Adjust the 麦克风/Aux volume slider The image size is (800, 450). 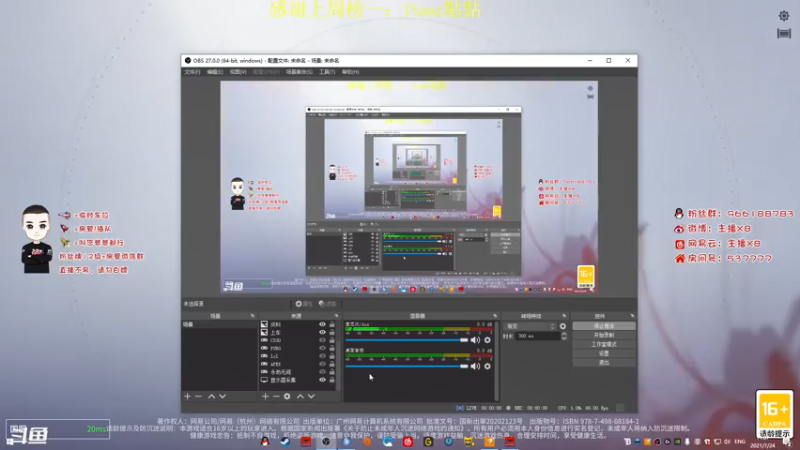point(407,340)
